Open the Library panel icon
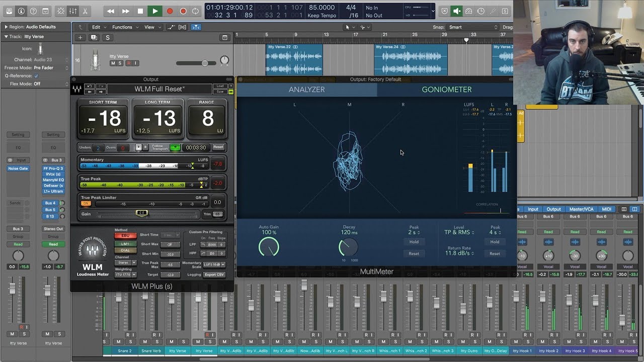The image size is (644, 362). click(8, 11)
